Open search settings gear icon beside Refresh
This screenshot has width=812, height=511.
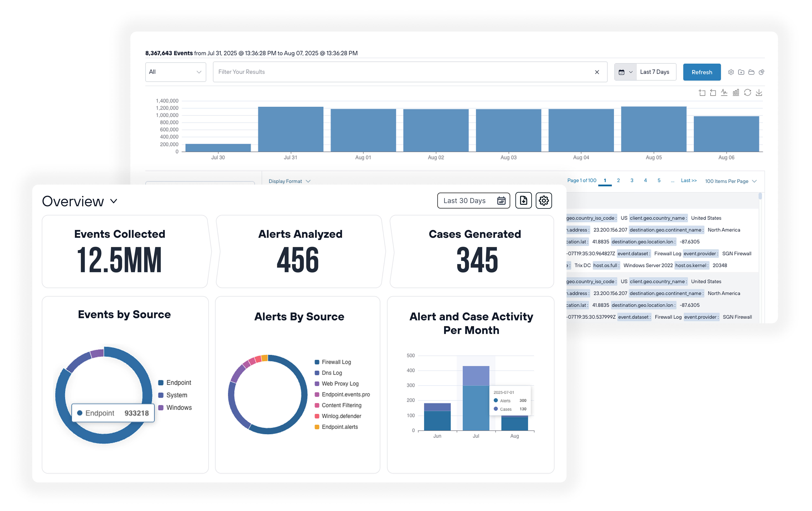(731, 72)
